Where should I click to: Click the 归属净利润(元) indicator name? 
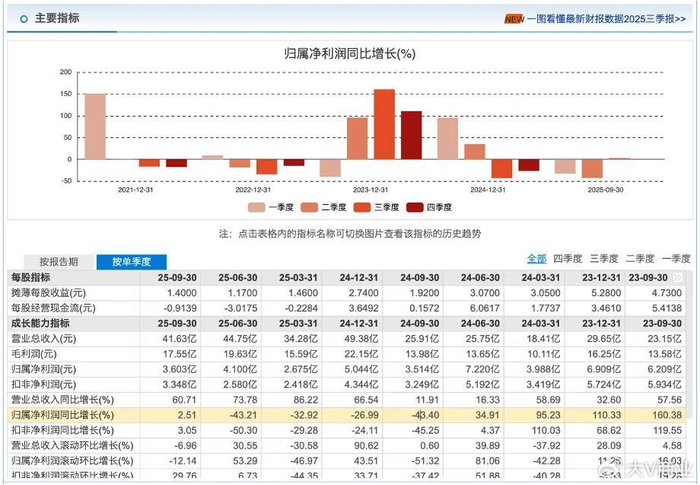(x=43, y=369)
